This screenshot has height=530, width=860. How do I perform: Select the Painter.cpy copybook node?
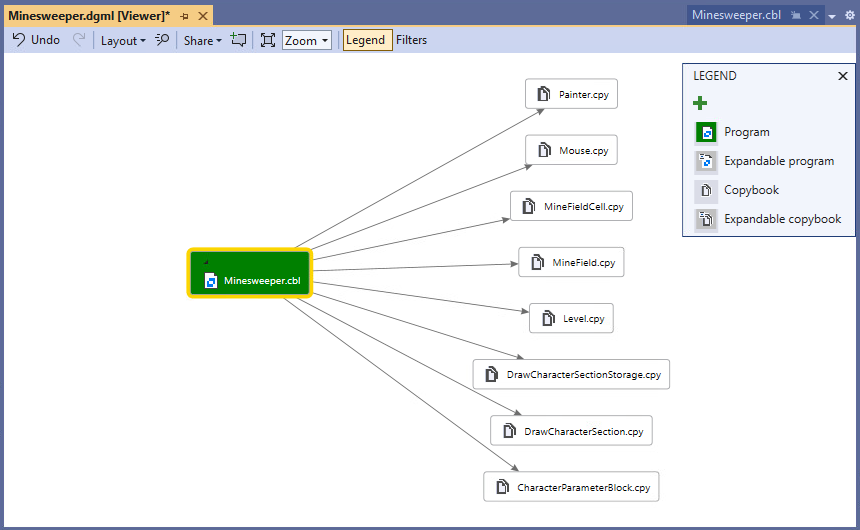[x=572, y=94]
